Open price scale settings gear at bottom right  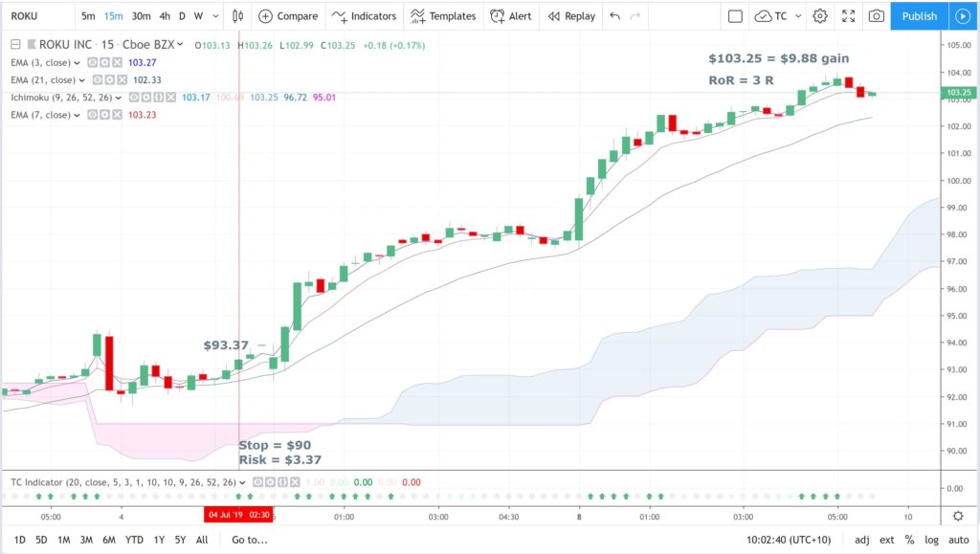pos(957,517)
